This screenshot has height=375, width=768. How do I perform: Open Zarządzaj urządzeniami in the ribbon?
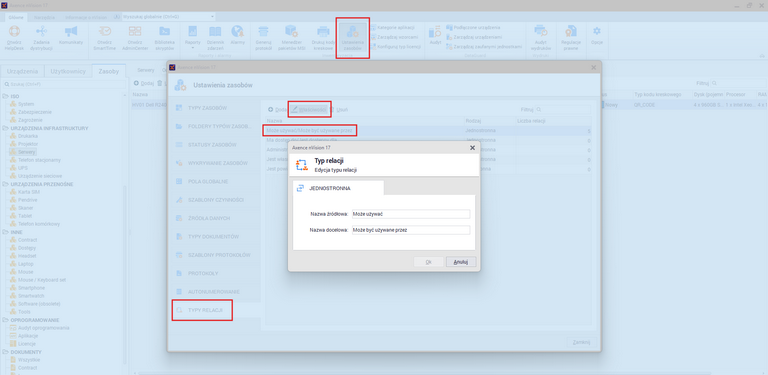coord(474,37)
